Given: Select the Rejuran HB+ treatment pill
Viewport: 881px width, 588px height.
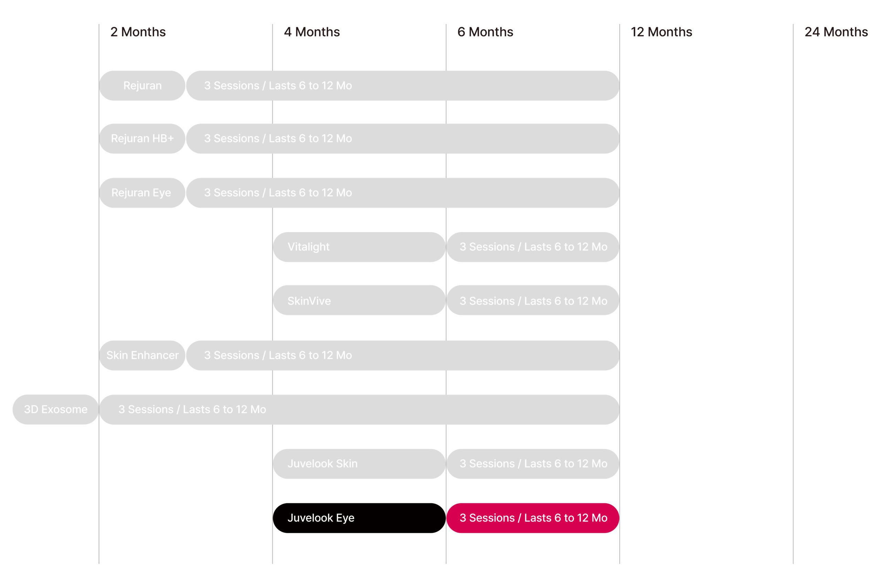Looking at the screenshot, I should pyautogui.click(x=142, y=138).
